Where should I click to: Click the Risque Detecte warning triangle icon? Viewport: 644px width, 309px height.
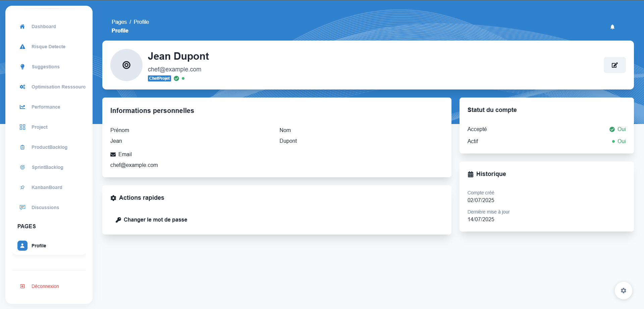tap(22, 47)
